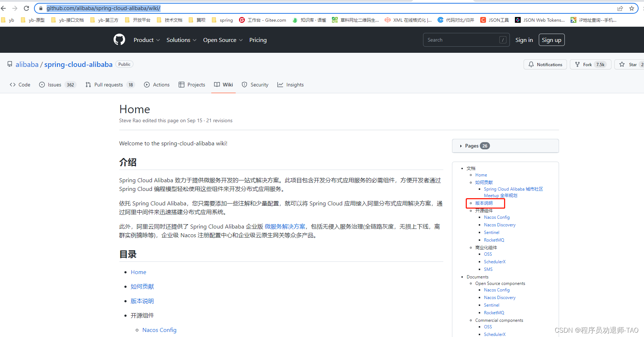This screenshot has width=644, height=337.
Task: Open the spring bookmark folder
Action: [222, 20]
